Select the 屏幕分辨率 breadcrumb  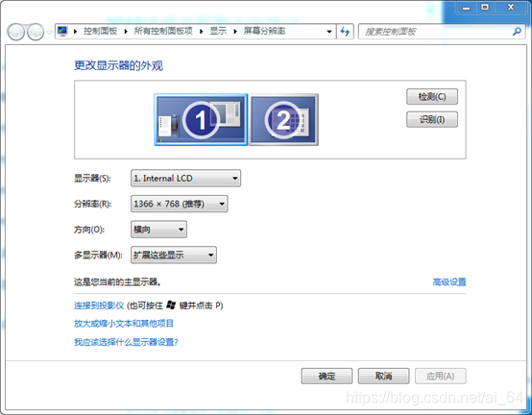coord(264,31)
